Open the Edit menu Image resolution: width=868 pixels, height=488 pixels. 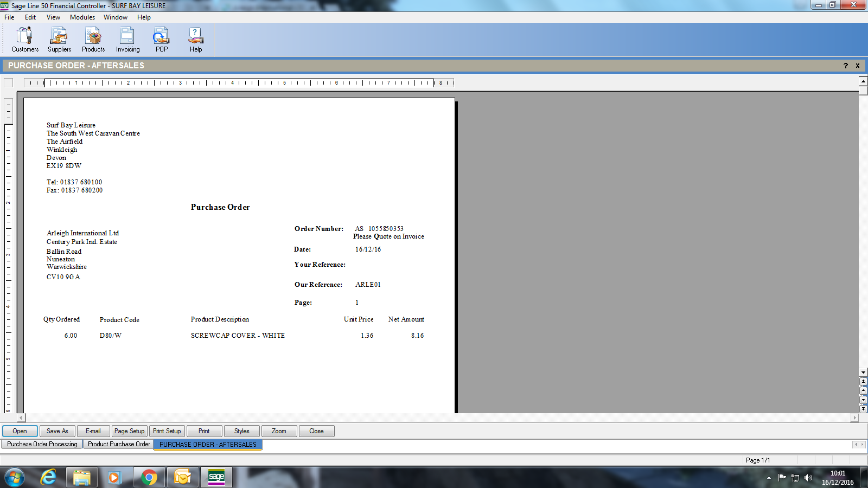30,17
